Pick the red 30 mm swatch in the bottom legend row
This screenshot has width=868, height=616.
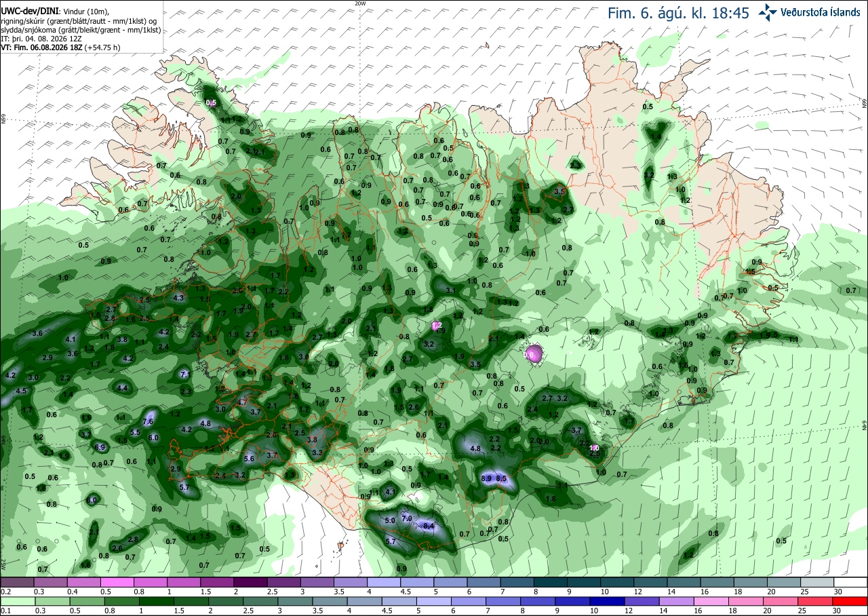pos(851,601)
